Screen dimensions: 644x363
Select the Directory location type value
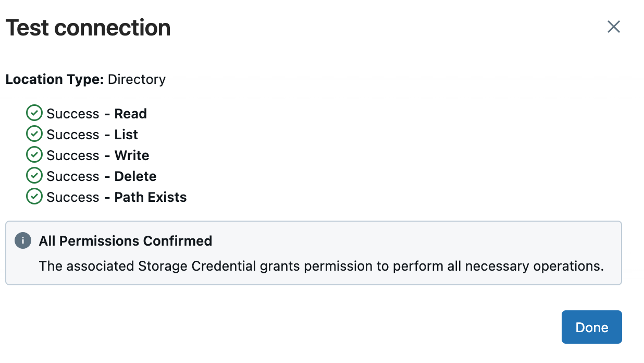[136, 79]
